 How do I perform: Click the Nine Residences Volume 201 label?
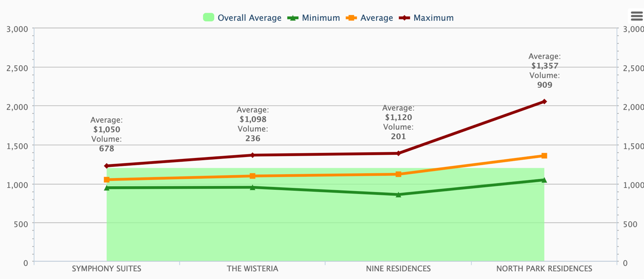[x=398, y=136]
